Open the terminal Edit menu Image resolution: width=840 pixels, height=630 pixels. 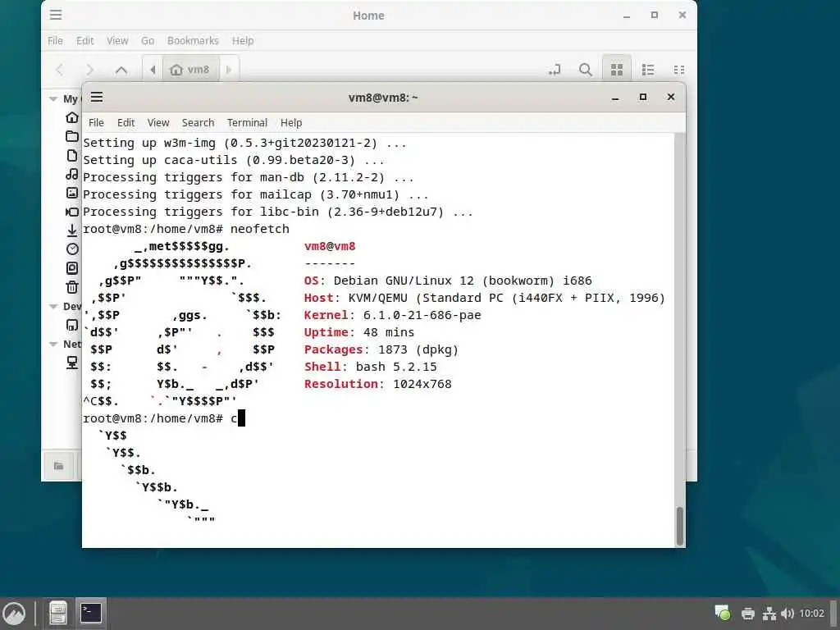coord(126,123)
